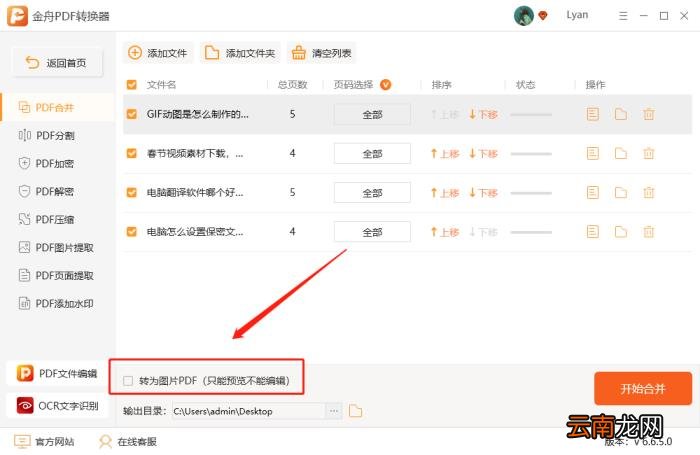This screenshot has width=700, height=455.
Task: Clear the list with 清空列表
Action: pos(321,53)
